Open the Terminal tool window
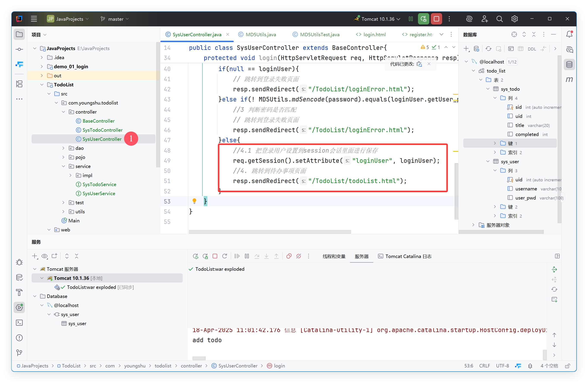This screenshot has height=383, width=588. 19,322
